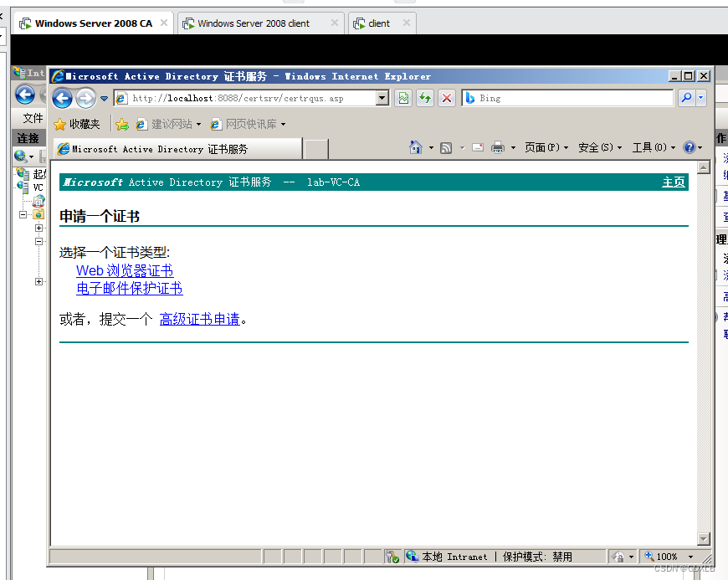Open the Web 浏览器证书 link
728x580 pixels.
pos(125,270)
